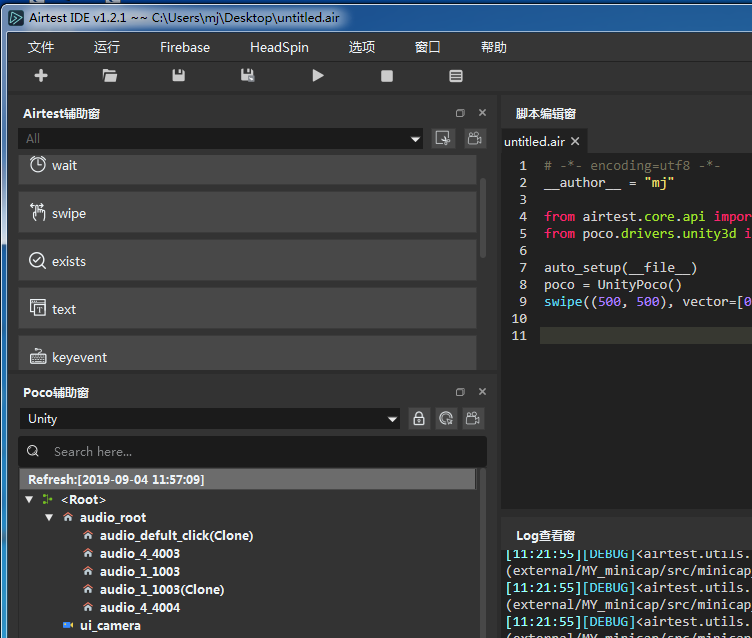Click the Refresh timestamp header row
Screen dimensions: 752x638
(247, 479)
